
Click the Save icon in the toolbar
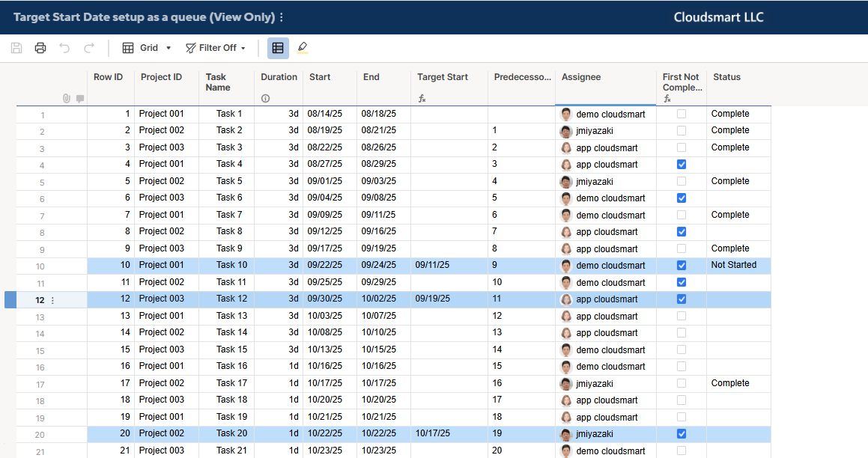click(16, 48)
